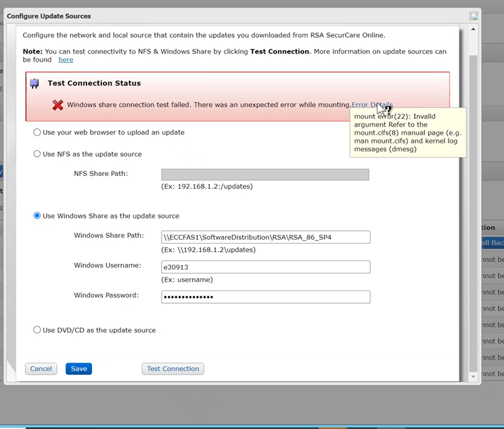
Task: Click the Windows Password field
Action: coord(265,297)
